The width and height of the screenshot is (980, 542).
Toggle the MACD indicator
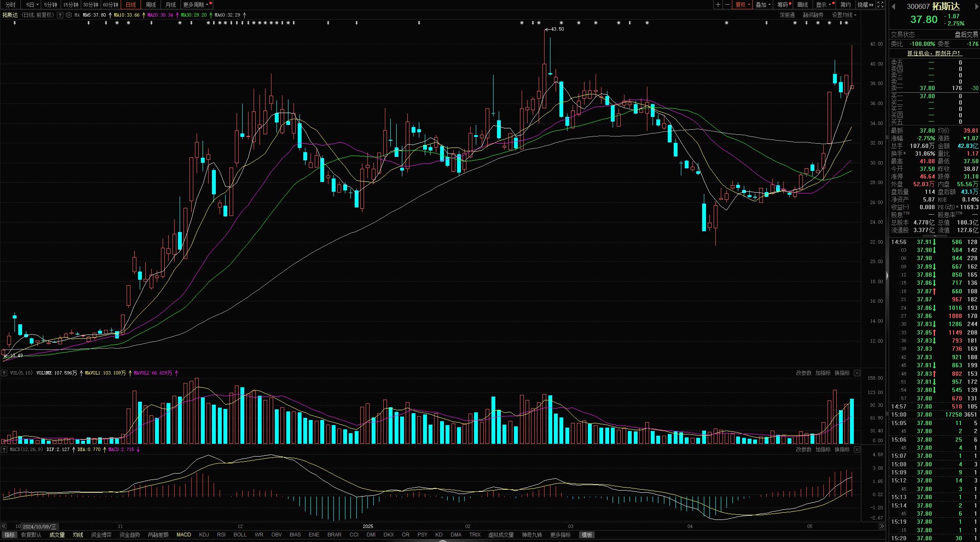click(x=184, y=535)
